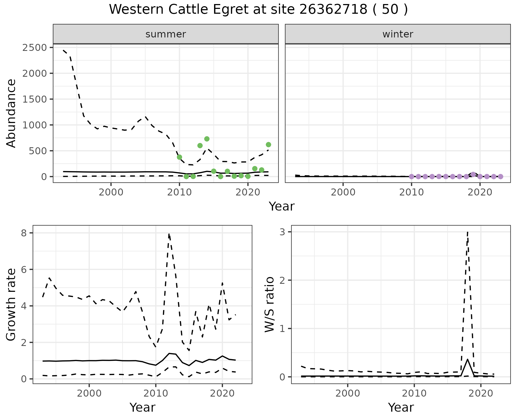Click the dashed peak near 8 in growth plot
This screenshot has width=517, height=420.
[x=169, y=234]
